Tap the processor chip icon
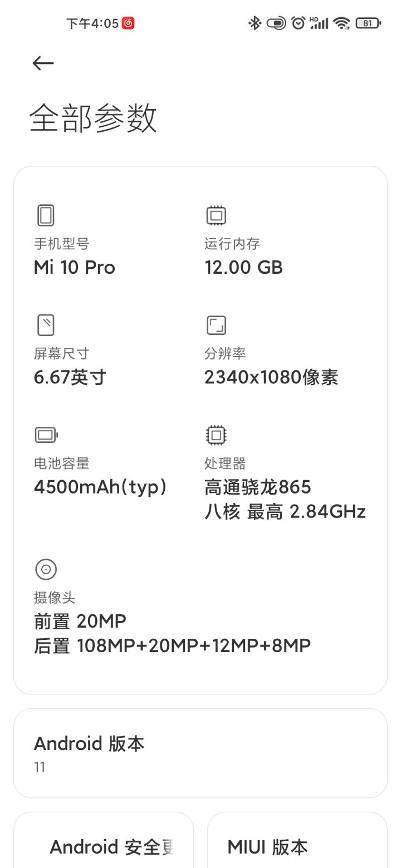Image resolution: width=401 pixels, height=868 pixels. click(x=216, y=435)
